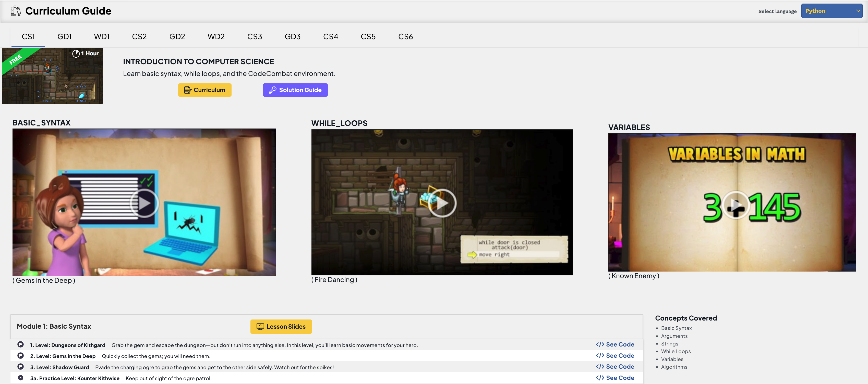This screenshot has width=868, height=384.
Task: Open the Python language dropdown
Action: 831,11
